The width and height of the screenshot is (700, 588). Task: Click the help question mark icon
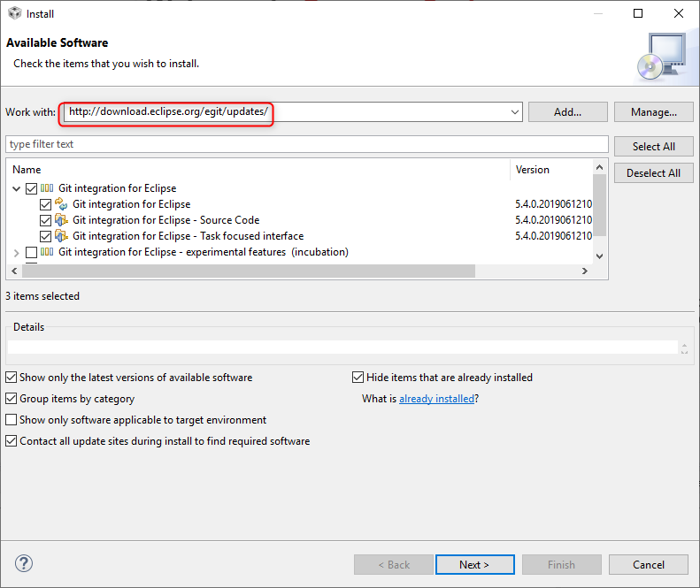click(x=24, y=564)
